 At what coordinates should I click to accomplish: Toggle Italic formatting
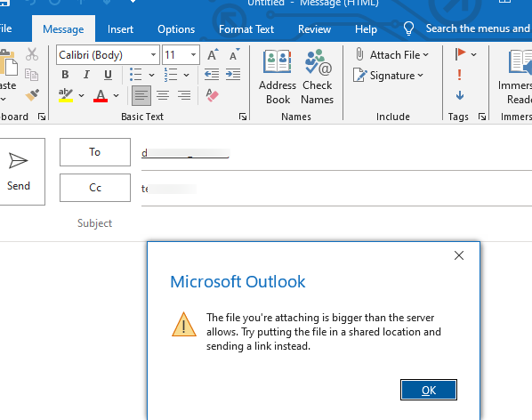(86, 74)
